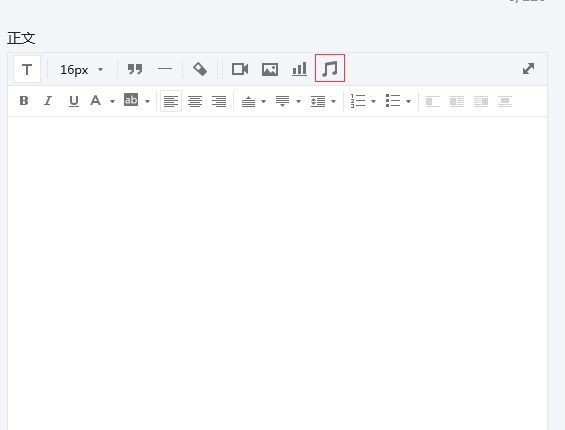This screenshot has height=430, width=565.
Task: Insert a horizontal divider line
Action: point(165,68)
